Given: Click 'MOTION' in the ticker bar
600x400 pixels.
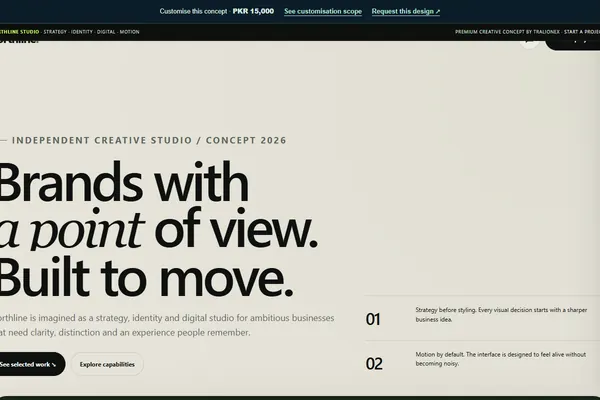Looking at the screenshot, I should 129,32.
